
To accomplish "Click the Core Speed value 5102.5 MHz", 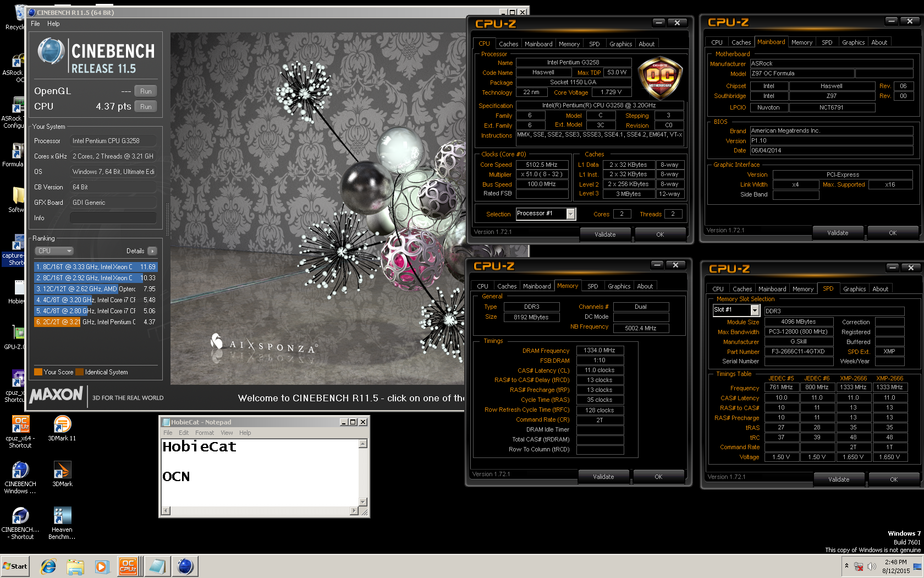I will click(542, 165).
